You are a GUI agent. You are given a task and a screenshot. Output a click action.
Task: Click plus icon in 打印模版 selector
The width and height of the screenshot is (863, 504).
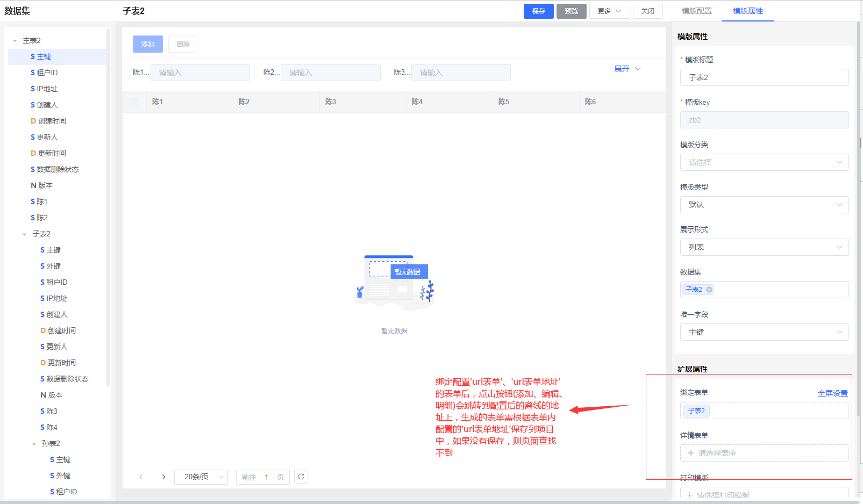[x=690, y=495]
